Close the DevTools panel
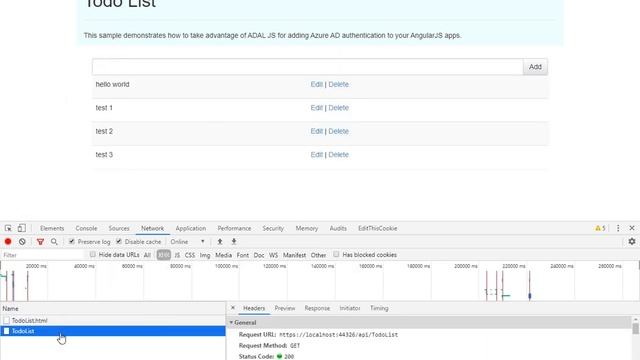Viewport: 640px width, 360px height. tap(632, 228)
